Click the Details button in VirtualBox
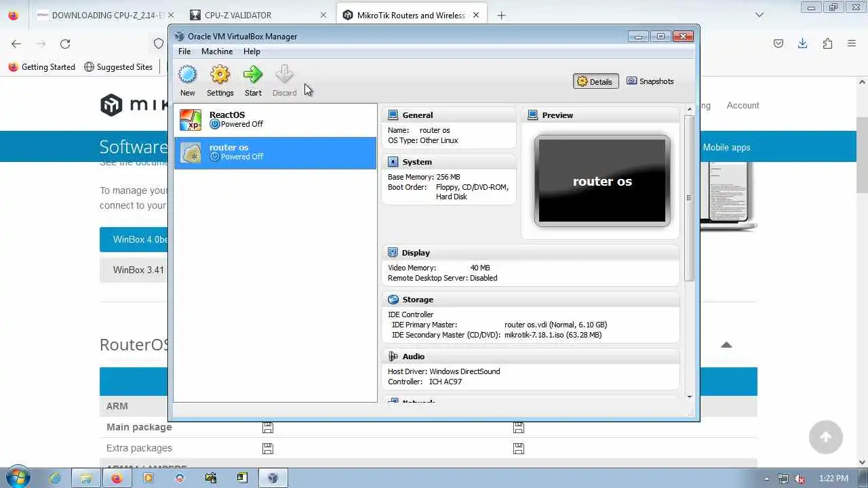 click(595, 81)
